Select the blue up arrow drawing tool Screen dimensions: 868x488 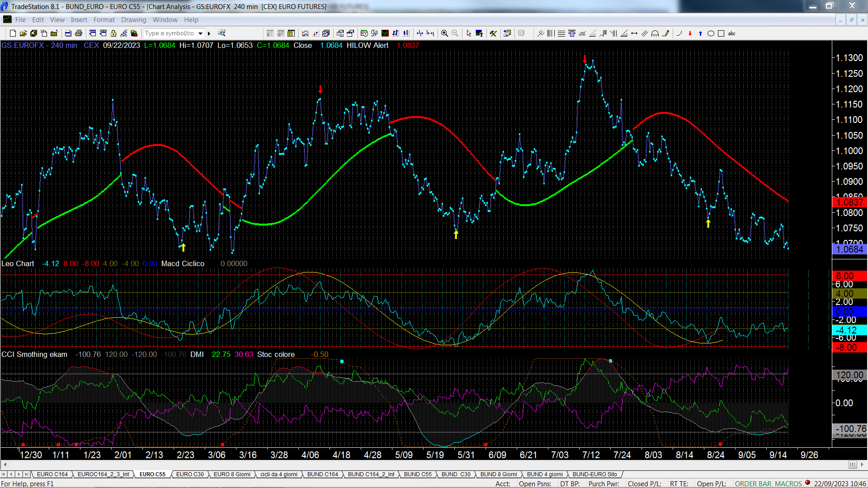point(700,33)
